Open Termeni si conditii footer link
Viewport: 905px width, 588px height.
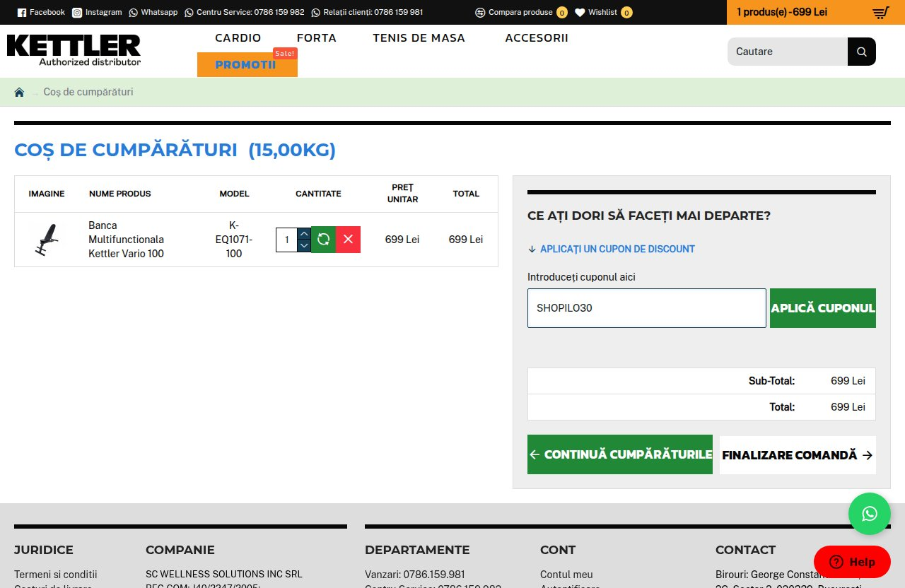pos(56,575)
